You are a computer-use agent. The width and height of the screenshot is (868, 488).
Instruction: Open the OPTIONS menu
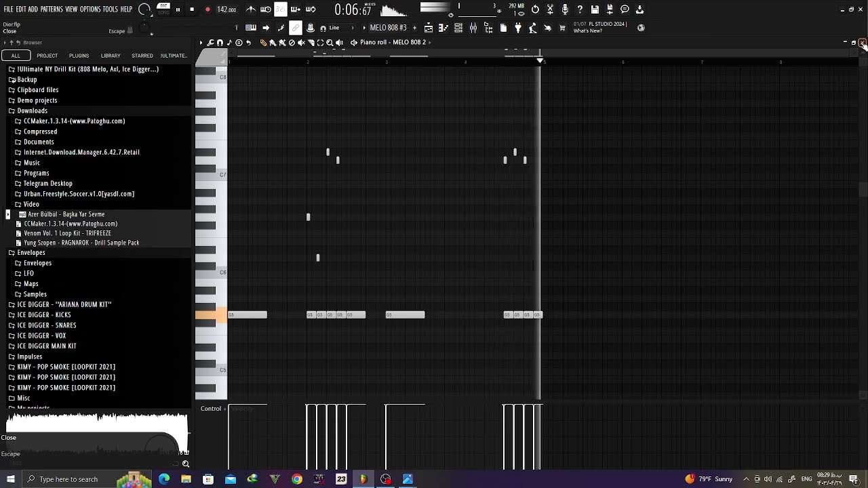point(90,9)
